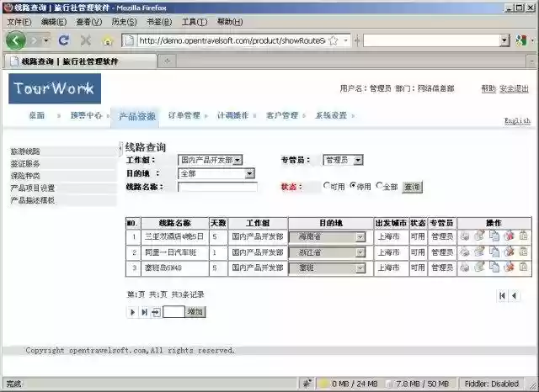This screenshot has height=392, width=539.
Task: Click the red delete icon in 同里一日汽车班 row
Action: [509, 252]
